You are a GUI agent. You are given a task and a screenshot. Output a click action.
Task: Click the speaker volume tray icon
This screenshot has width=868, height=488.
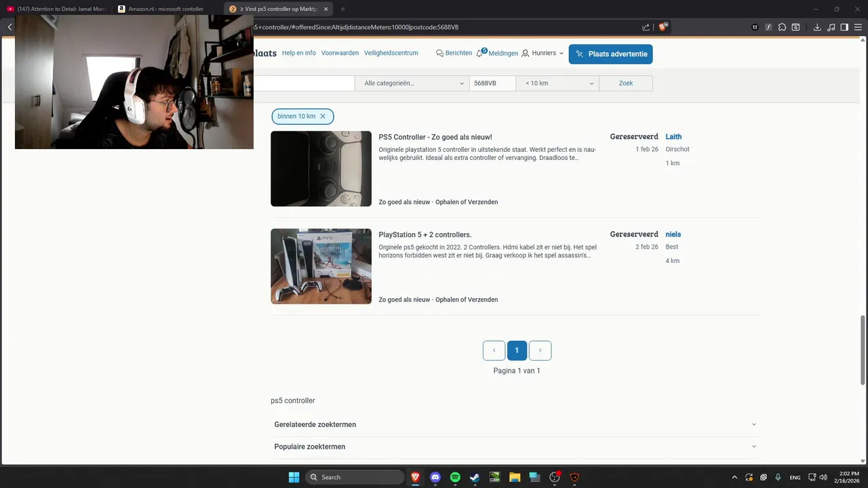coord(823,477)
